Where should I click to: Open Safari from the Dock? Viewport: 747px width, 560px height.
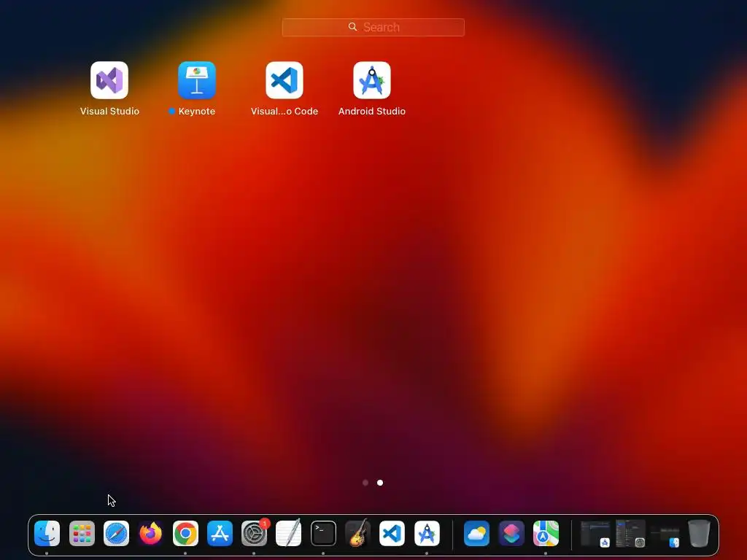[116, 533]
